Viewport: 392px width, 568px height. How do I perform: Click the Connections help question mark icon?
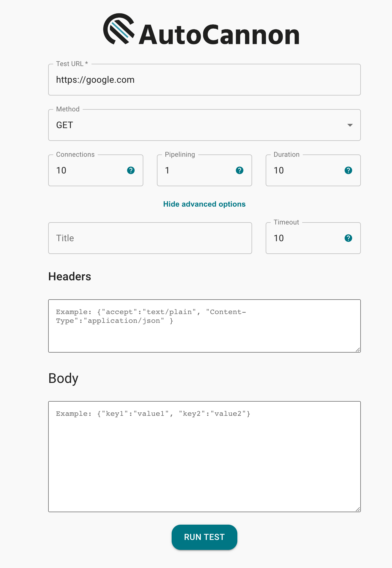click(131, 170)
